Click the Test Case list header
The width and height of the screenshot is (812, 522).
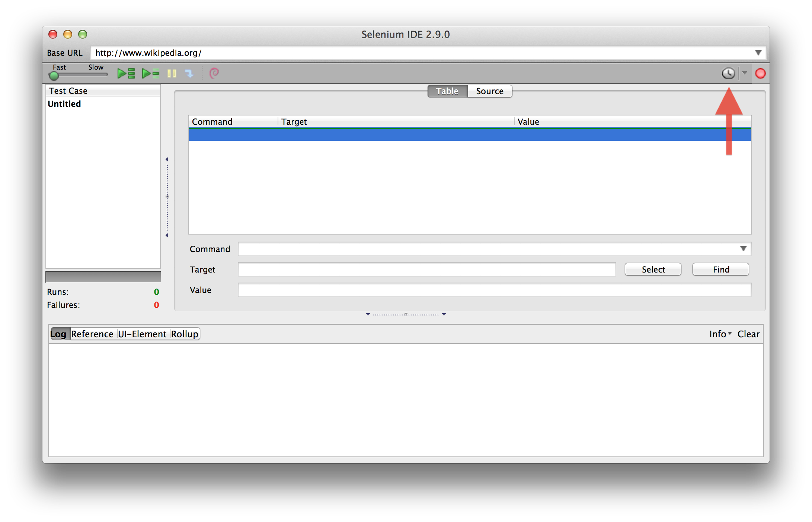(x=103, y=91)
